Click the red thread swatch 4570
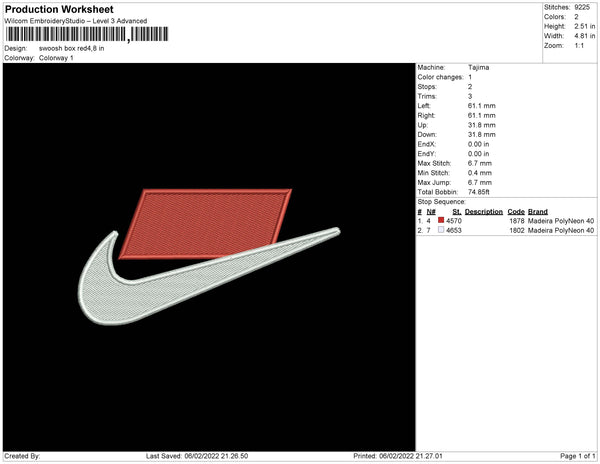Viewport: 600px width, 464px height. click(x=441, y=220)
